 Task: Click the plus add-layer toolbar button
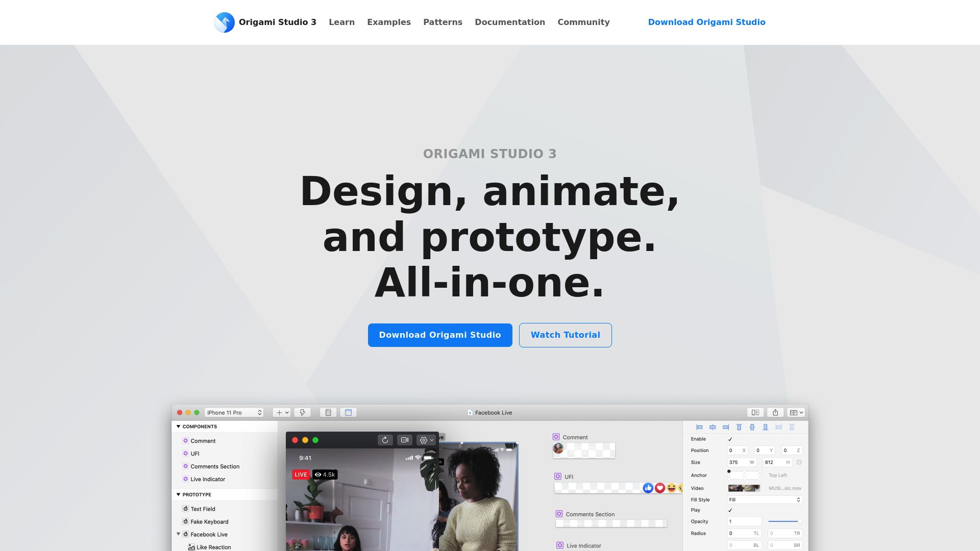[x=282, y=413]
